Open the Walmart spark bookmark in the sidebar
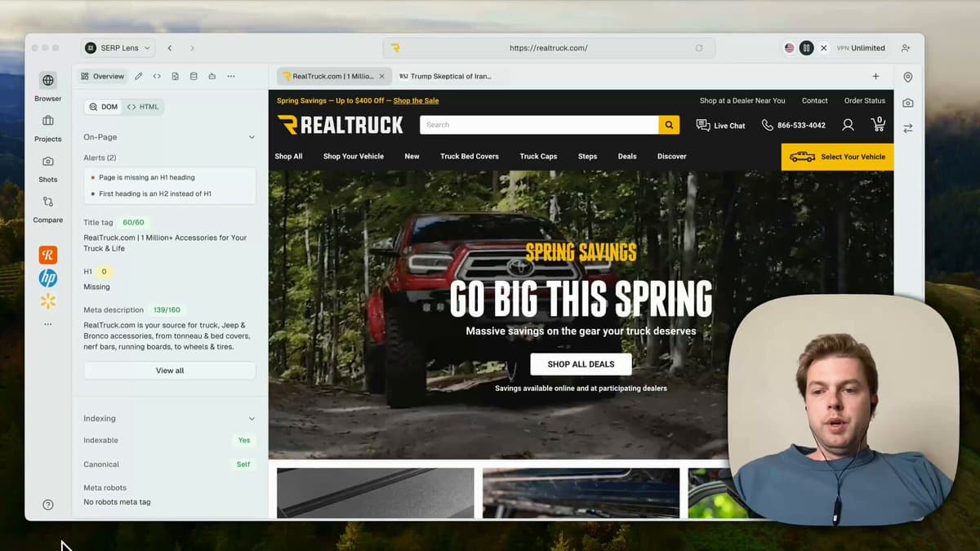This screenshot has height=551, width=980. coord(48,301)
